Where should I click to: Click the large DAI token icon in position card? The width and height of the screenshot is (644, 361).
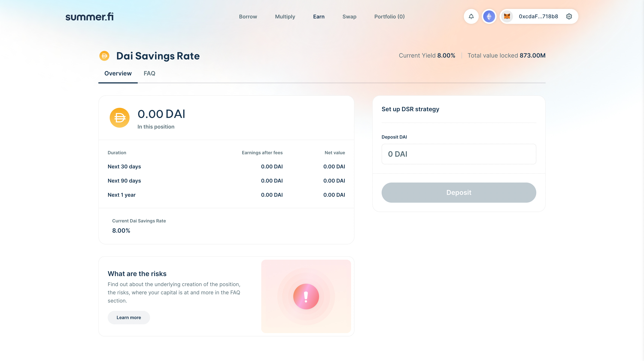coord(119,118)
